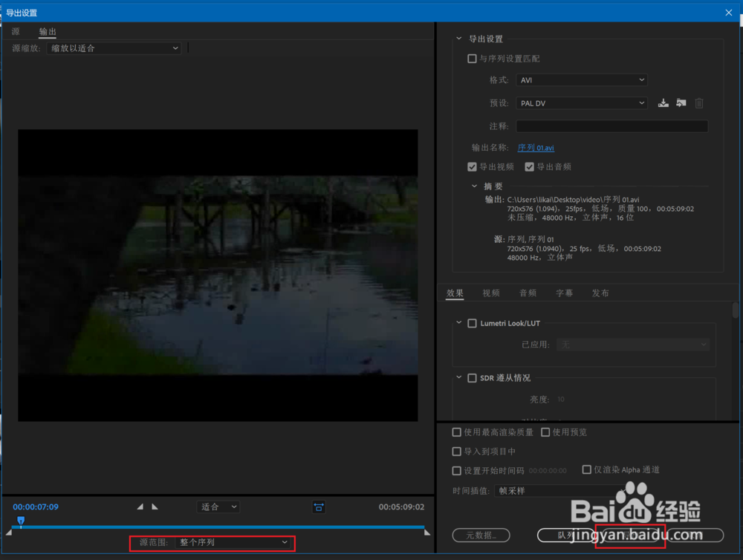743x560 pixels.
Task: Open the 预设 PAL DV dropdown
Action: pyautogui.click(x=582, y=102)
